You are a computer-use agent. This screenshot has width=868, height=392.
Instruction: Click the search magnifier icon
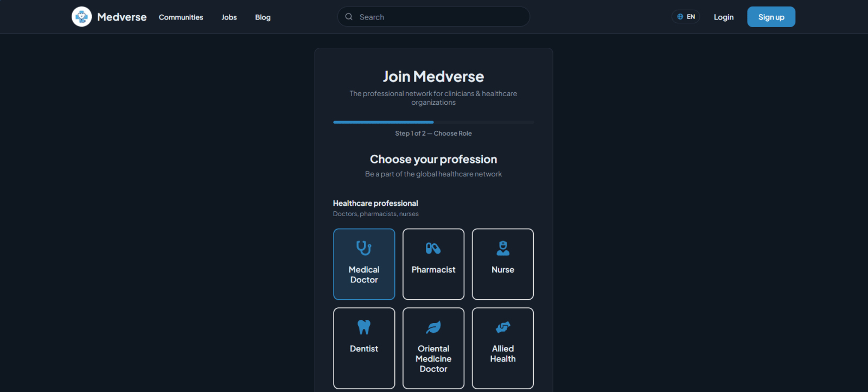coord(349,17)
